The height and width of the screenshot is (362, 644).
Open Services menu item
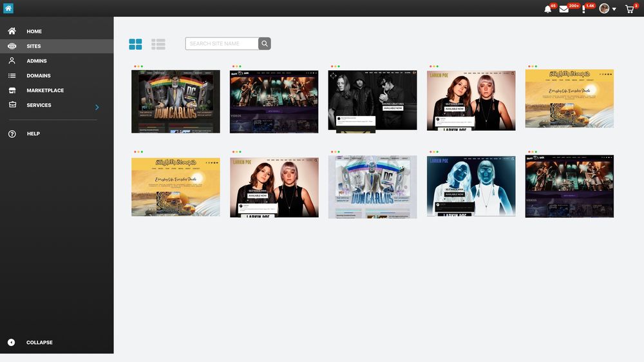coord(39,105)
